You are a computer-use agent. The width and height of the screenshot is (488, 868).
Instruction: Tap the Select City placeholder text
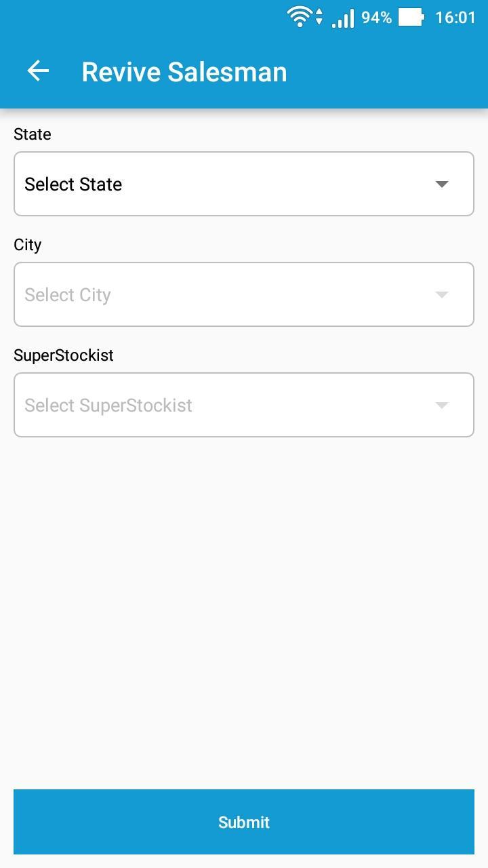(x=68, y=295)
